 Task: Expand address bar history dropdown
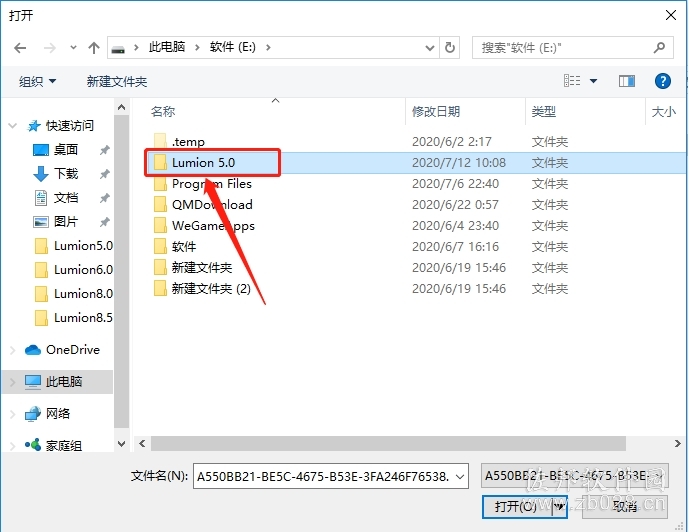(430, 47)
